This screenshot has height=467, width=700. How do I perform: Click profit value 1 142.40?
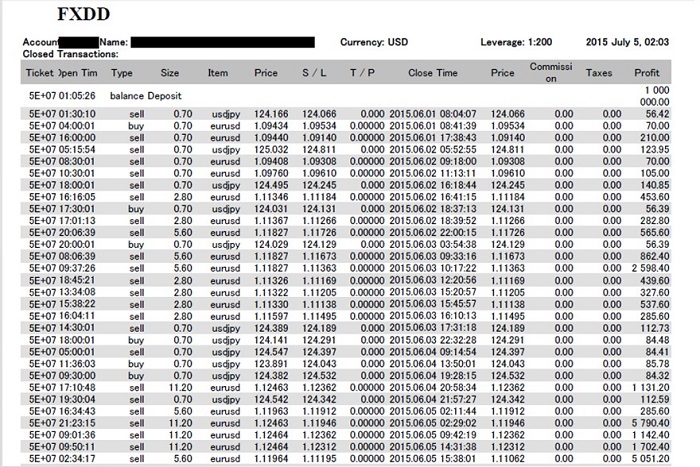pos(650,435)
